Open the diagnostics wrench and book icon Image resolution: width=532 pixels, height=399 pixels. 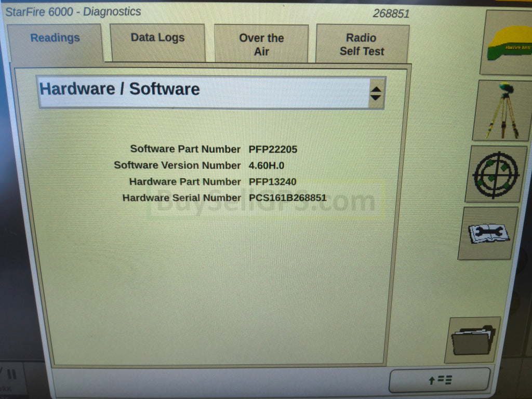[x=488, y=233]
